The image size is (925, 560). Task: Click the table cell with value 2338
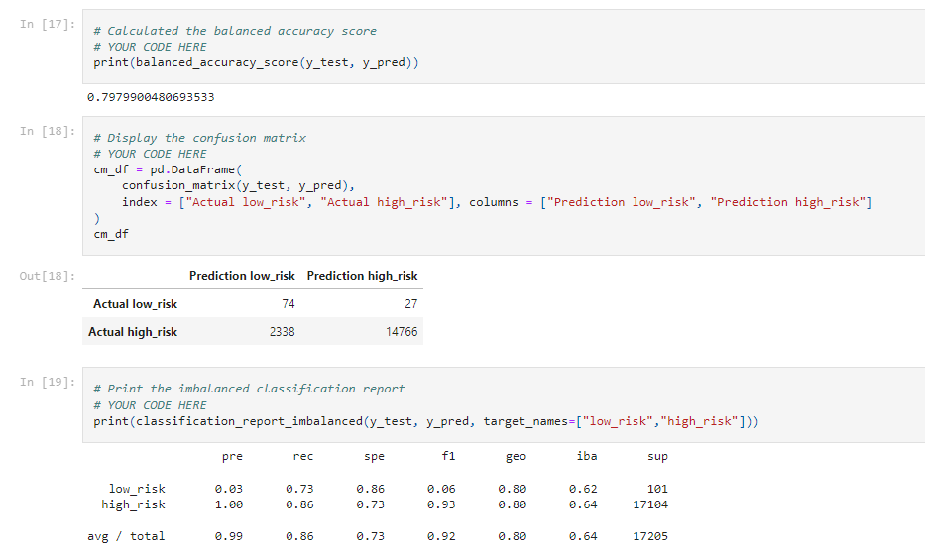282,332
